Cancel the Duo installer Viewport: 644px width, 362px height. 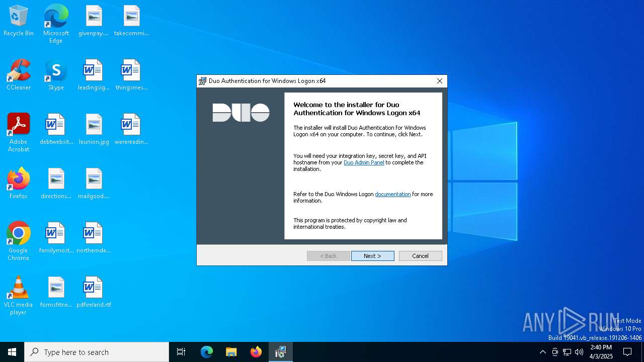click(x=420, y=256)
